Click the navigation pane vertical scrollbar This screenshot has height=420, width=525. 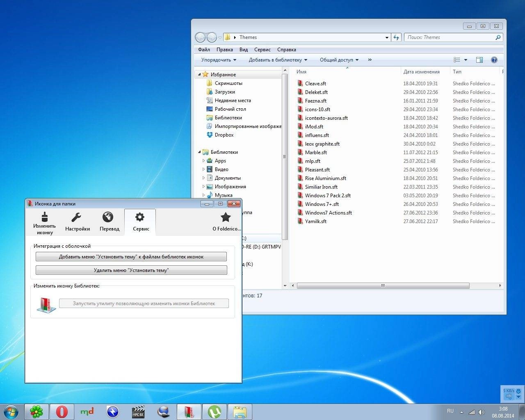coord(285,157)
